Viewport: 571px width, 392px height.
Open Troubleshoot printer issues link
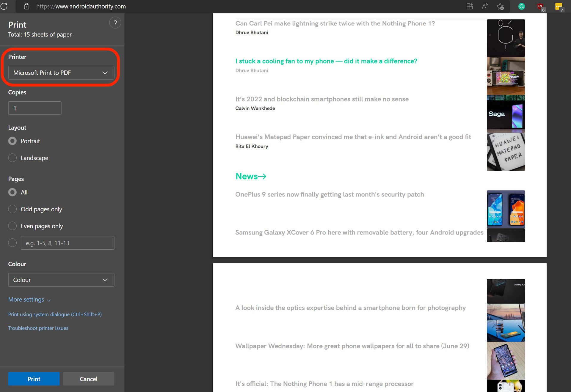[38, 328]
